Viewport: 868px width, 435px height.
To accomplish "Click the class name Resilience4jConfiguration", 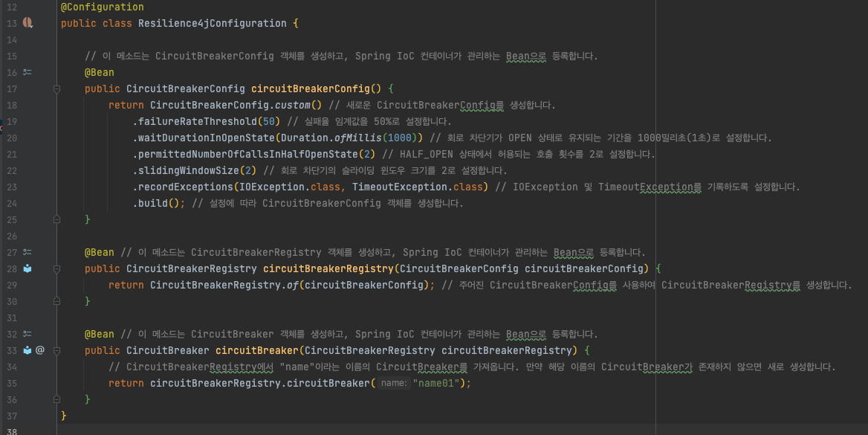I will click(x=213, y=23).
